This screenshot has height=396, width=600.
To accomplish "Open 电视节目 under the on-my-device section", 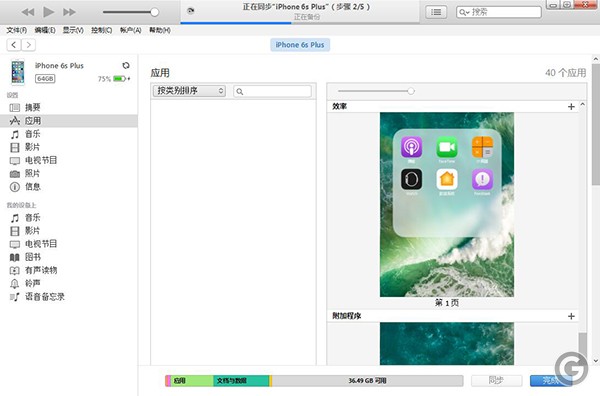I will point(69,244).
